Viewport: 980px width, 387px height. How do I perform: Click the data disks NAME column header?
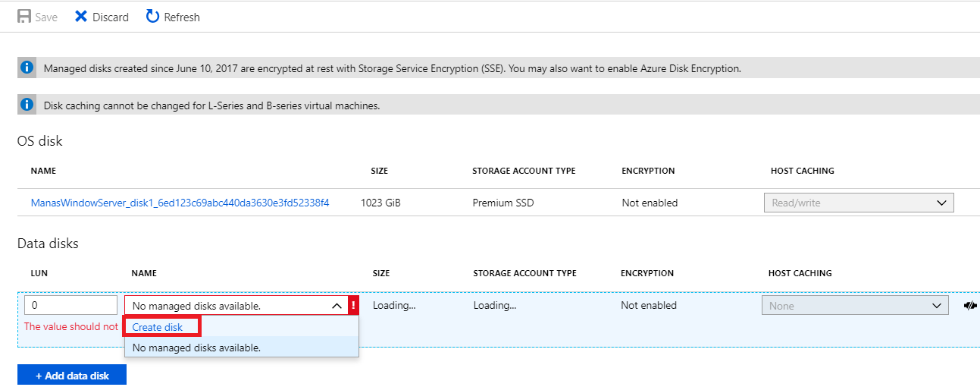(x=144, y=273)
